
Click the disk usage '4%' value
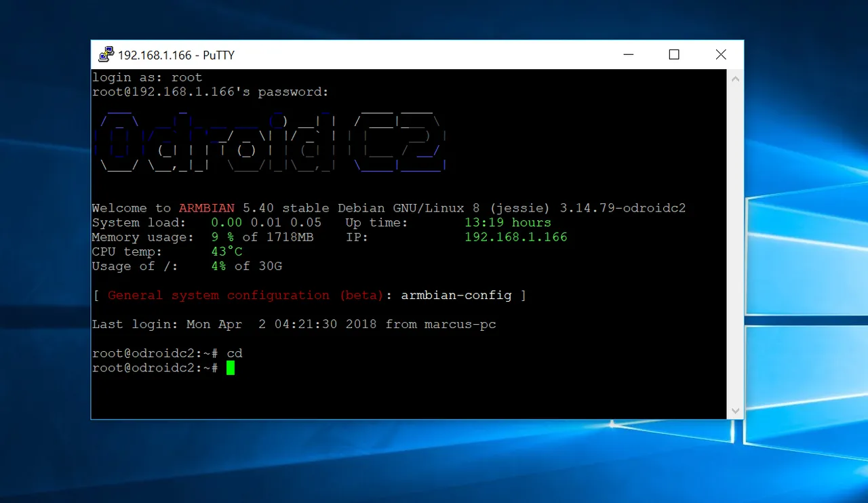pos(218,266)
